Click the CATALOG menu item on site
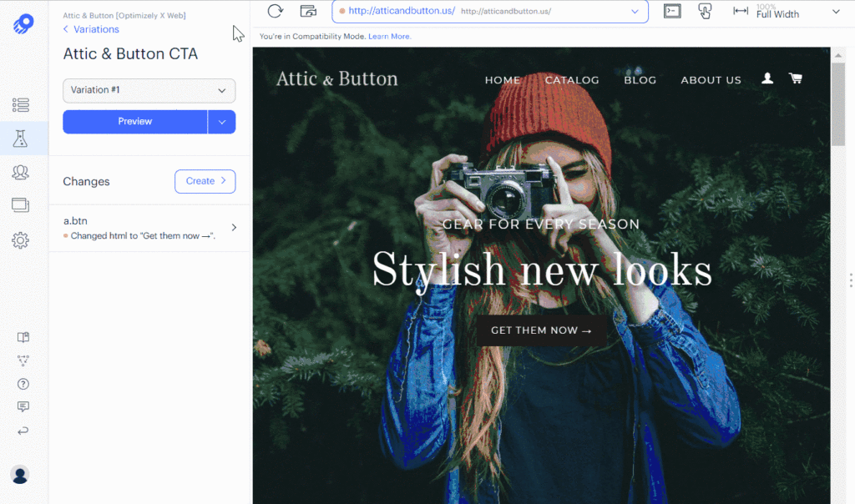Image resolution: width=855 pixels, height=504 pixels. tap(572, 80)
